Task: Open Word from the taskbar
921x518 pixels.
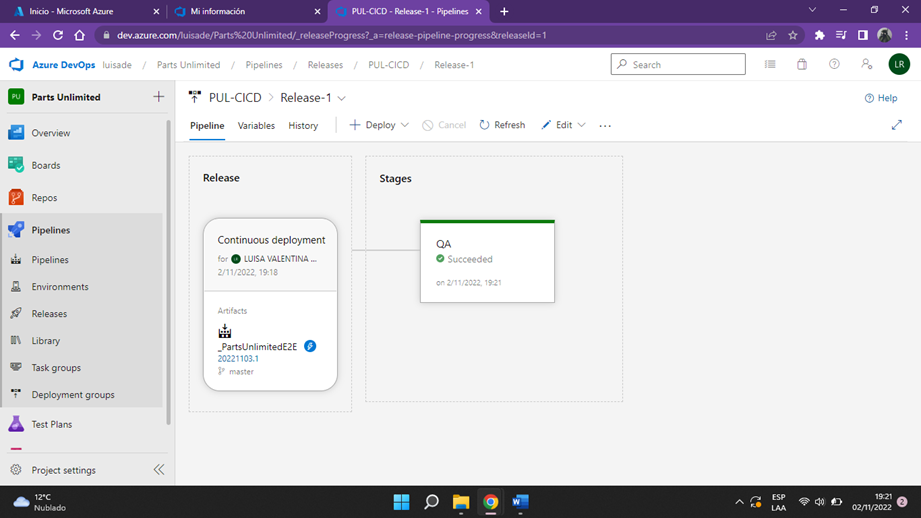Action: pyautogui.click(x=520, y=502)
